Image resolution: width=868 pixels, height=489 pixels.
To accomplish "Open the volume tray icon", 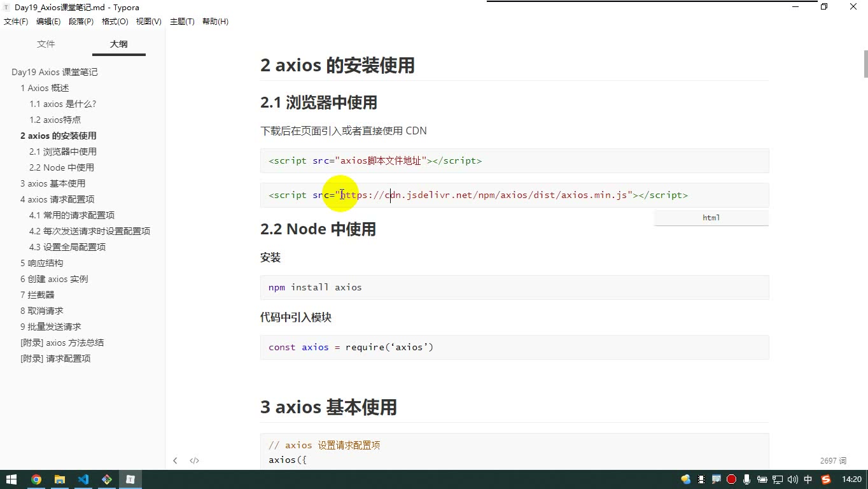I will click(792, 479).
